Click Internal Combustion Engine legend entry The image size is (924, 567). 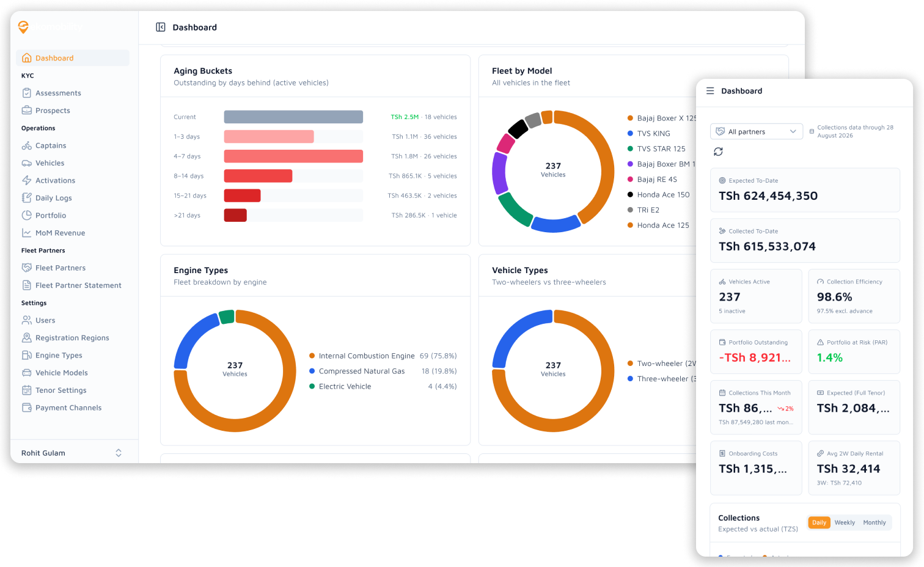tap(383, 356)
